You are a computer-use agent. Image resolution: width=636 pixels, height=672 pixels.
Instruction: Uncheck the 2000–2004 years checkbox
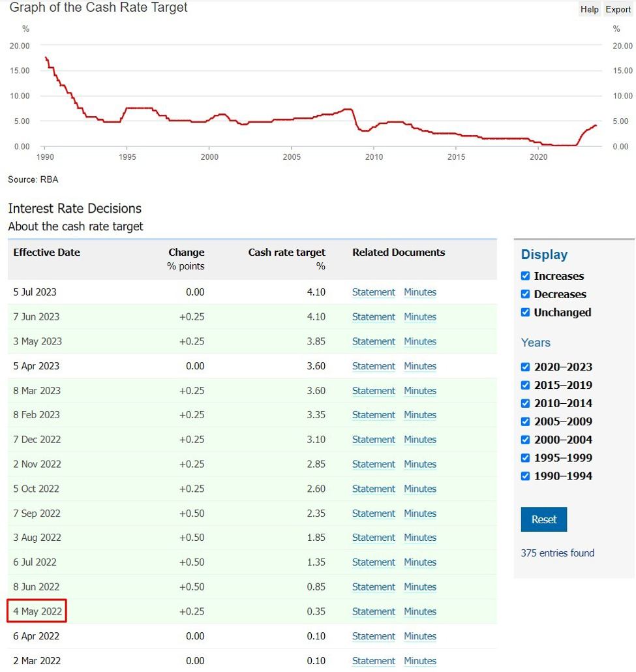526,440
